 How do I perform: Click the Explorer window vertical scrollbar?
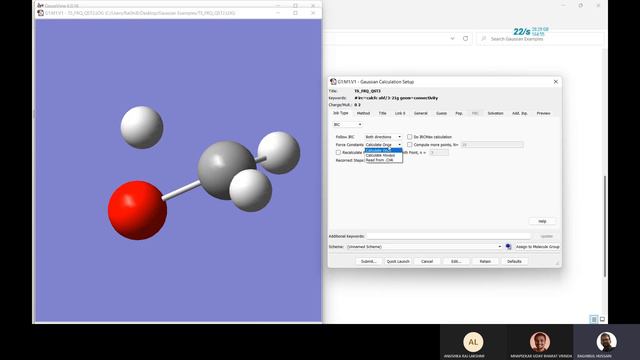605,227
